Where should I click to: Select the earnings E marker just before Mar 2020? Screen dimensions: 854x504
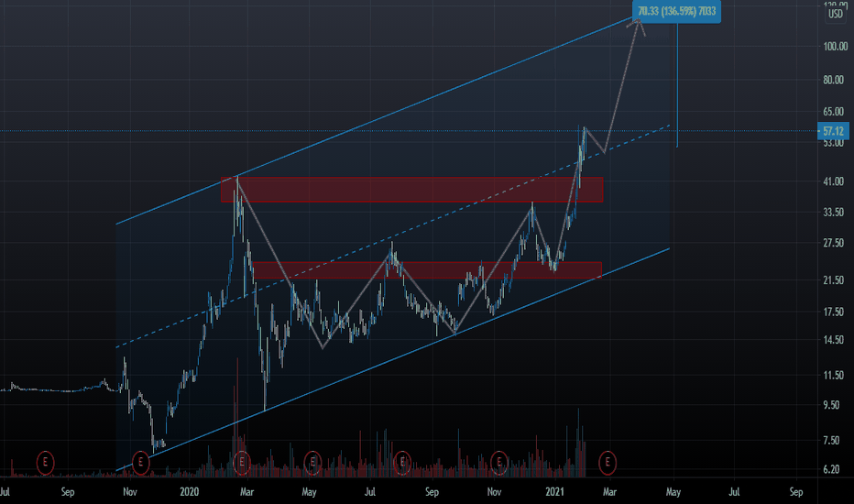(241, 463)
